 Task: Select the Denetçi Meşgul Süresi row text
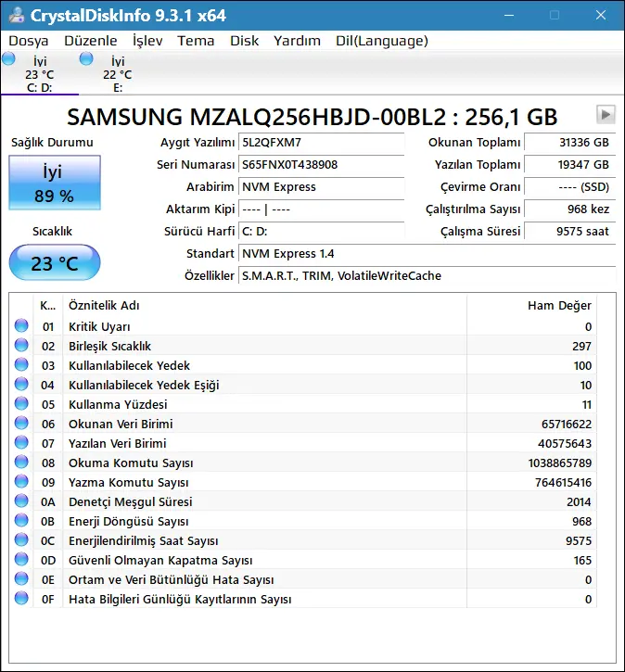[131, 501]
